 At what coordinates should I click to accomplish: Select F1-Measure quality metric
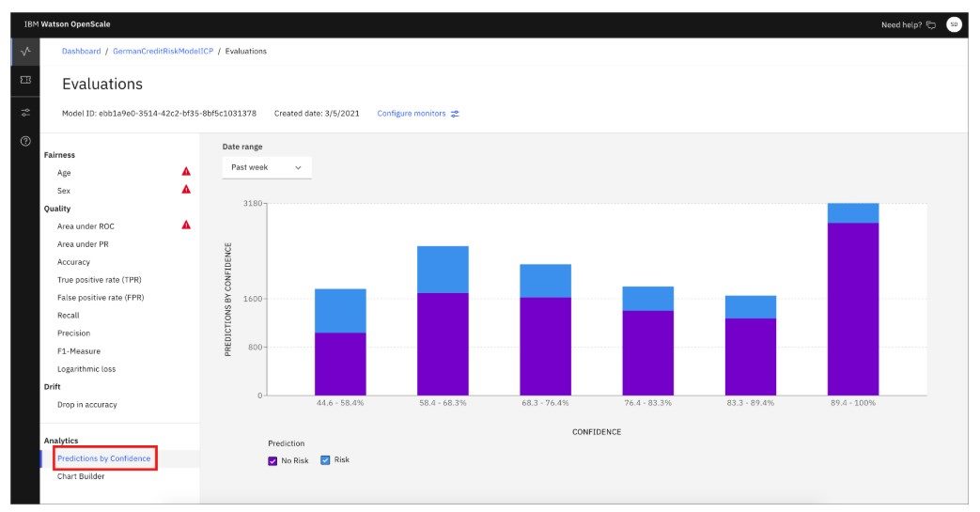pyautogui.click(x=81, y=351)
